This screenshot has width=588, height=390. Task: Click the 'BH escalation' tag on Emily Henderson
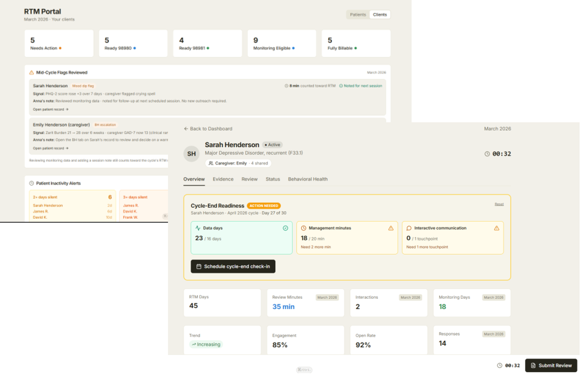coord(105,125)
